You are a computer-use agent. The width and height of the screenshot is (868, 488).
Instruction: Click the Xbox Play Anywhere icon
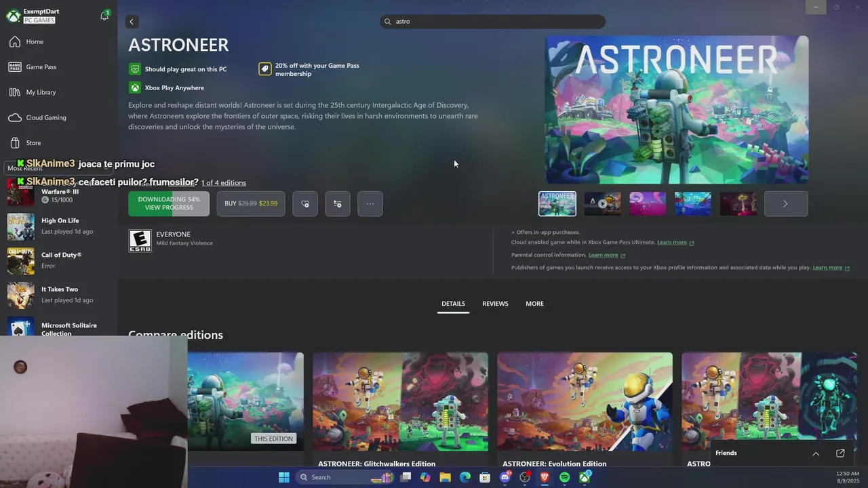(x=135, y=87)
